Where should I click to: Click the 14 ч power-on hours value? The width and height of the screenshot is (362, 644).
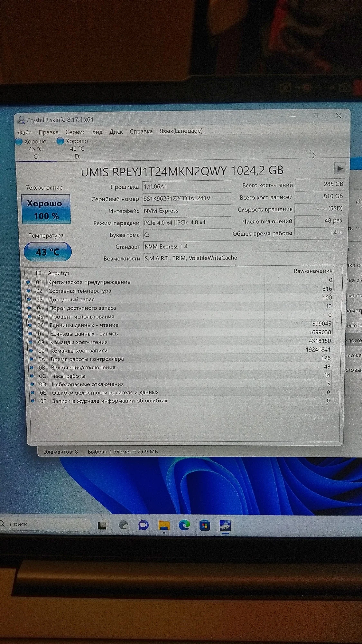(319, 232)
